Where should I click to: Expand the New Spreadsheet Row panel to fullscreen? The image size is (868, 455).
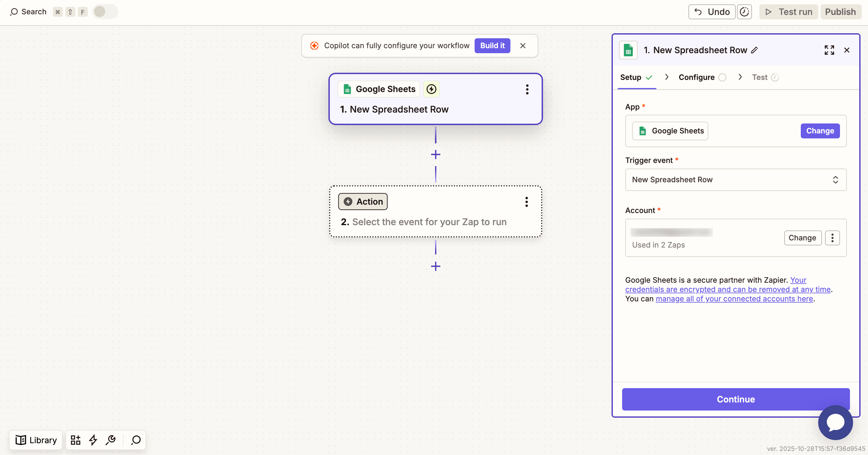pyautogui.click(x=830, y=50)
